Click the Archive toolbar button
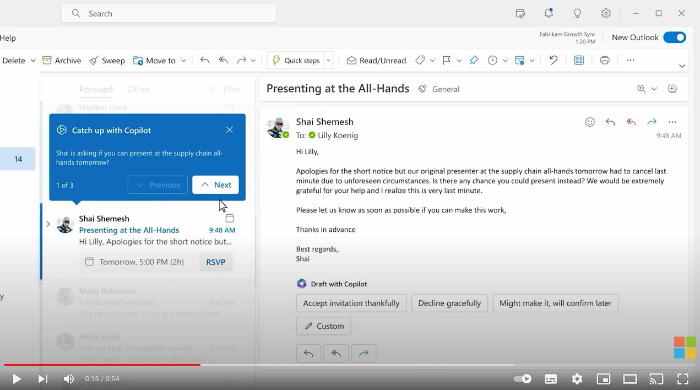Viewport: 700px width, 390px height. tap(62, 60)
